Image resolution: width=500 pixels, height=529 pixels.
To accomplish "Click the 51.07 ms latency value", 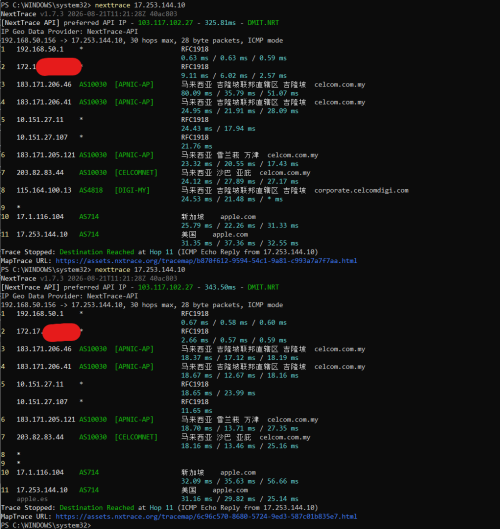I will coord(283,93).
